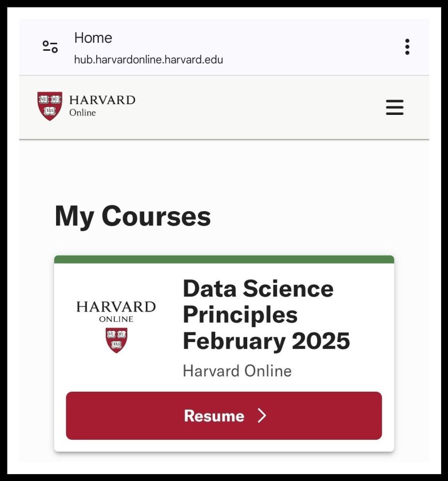Select the green progress bar atop the course card
The image size is (448, 481).
point(224,258)
